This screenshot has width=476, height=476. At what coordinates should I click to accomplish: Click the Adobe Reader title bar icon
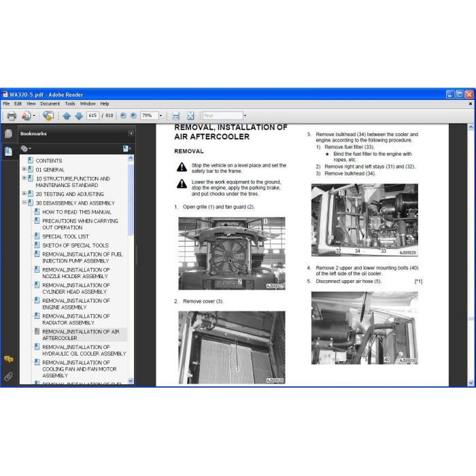5,95
